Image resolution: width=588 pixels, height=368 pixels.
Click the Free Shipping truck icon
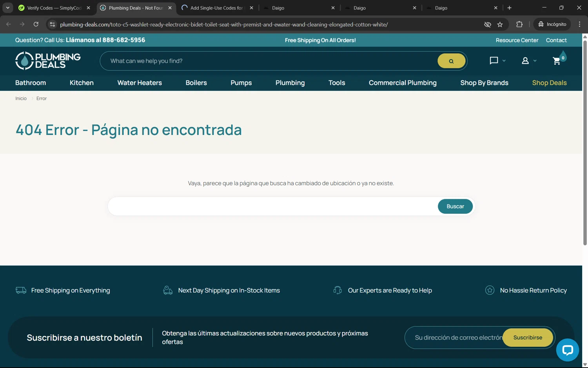pyautogui.click(x=21, y=290)
